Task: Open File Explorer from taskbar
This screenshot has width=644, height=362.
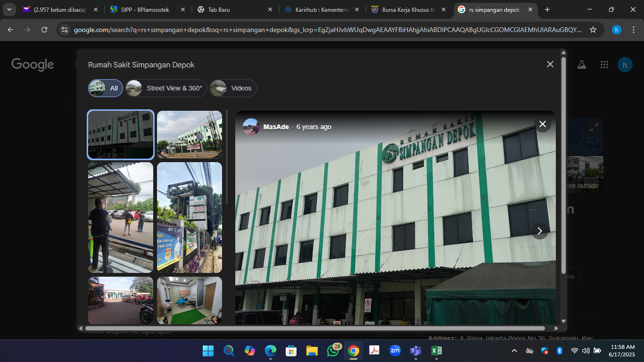Action: click(312, 351)
